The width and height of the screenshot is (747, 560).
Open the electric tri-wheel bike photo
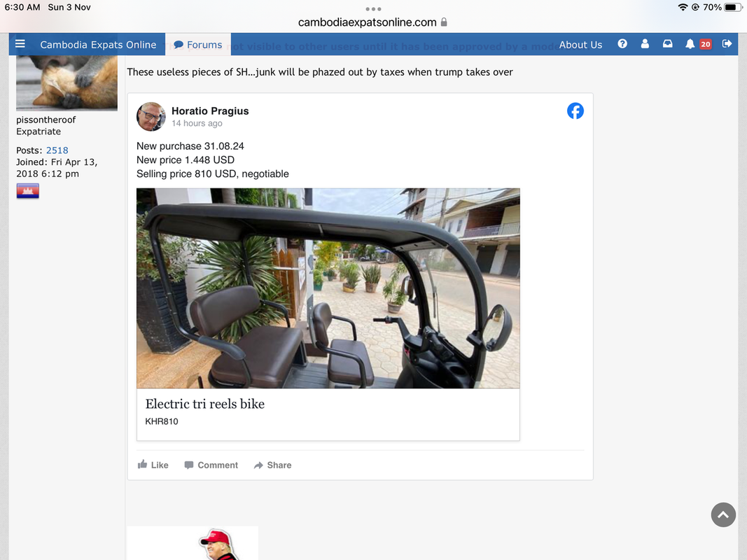[x=328, y=288]
